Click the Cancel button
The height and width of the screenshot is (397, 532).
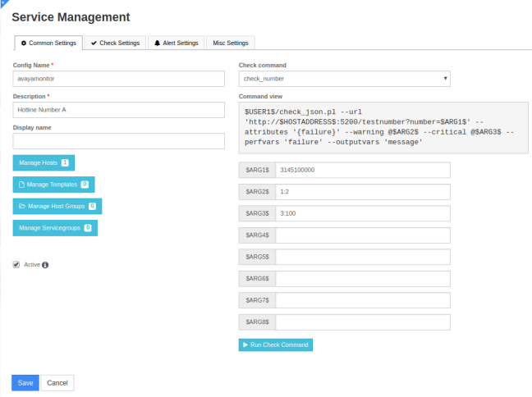pyautogui.click(x=57, y=383)
